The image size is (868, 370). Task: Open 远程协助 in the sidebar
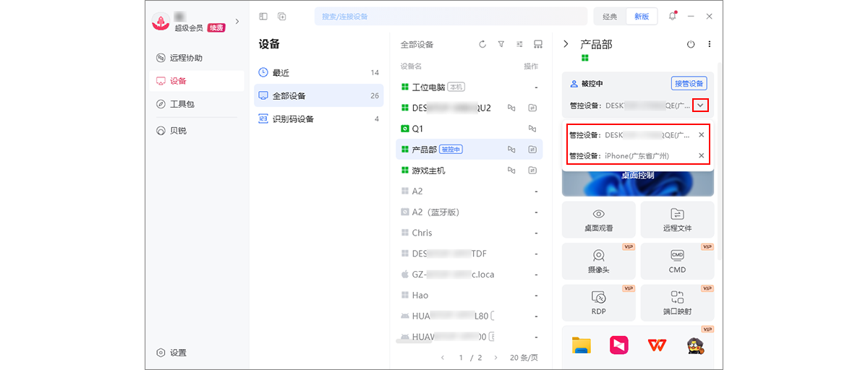tap(195, 58)
